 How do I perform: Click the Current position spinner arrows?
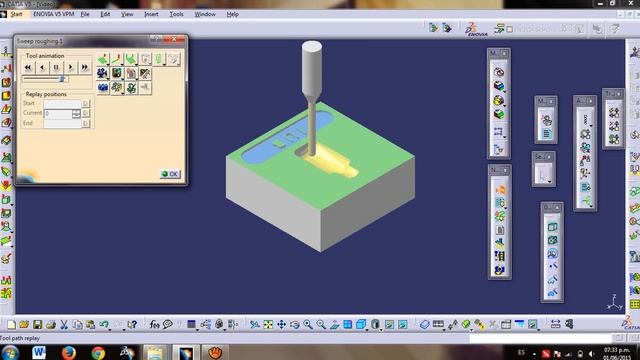tap(76, 113)
